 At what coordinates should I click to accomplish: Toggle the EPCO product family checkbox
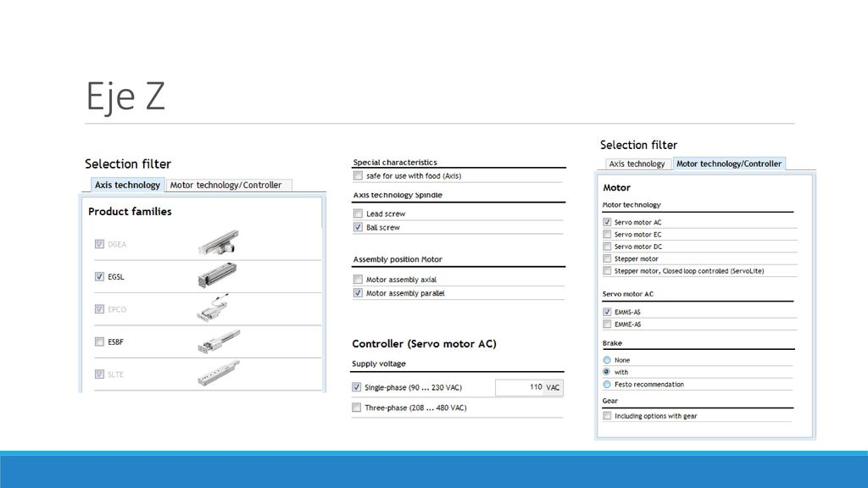[x=99, y=308]
